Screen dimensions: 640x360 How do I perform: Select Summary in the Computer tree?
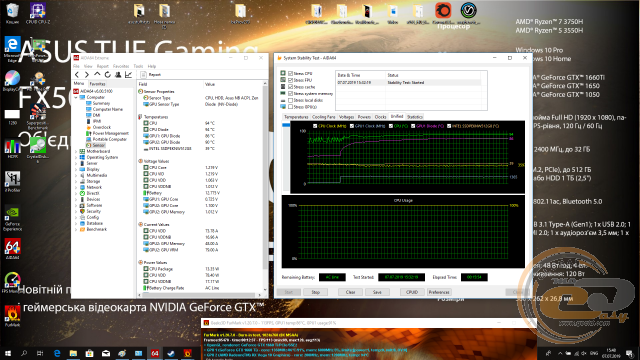[x=101, y=104]
